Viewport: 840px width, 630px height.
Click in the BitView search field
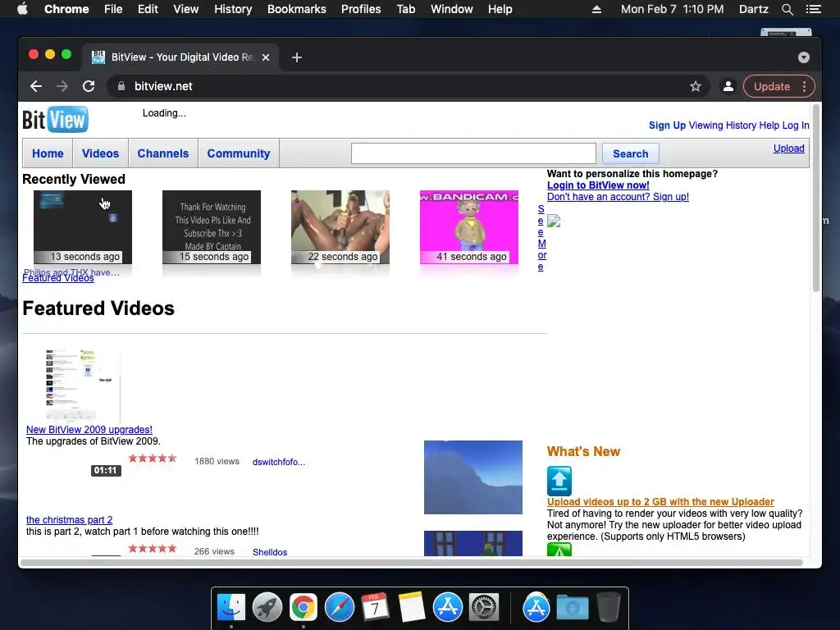pos(473,153)
